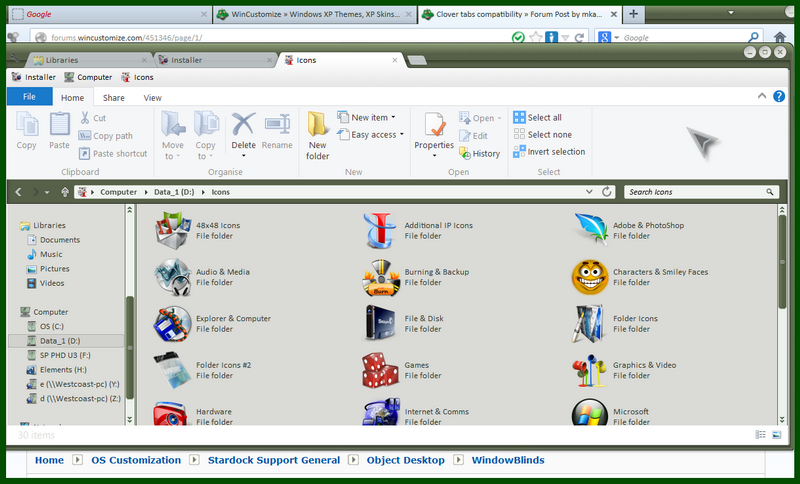Click Paste shortcut in the ribbon

tap(113, 154)
